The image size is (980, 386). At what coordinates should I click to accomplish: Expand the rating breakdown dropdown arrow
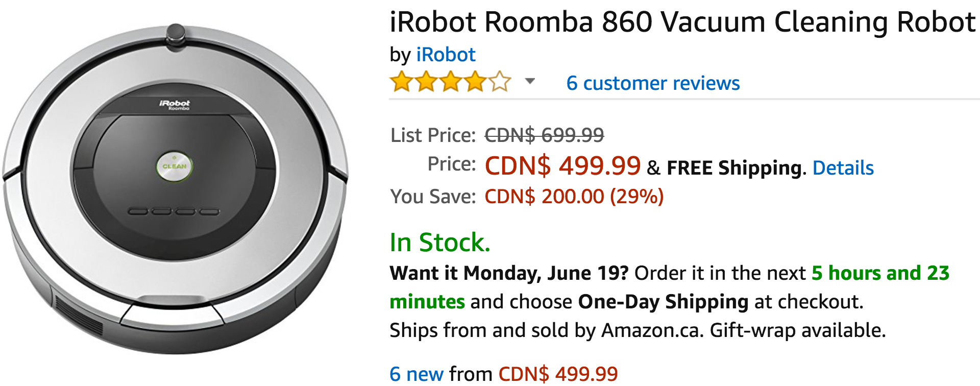[x=530, y=81]
